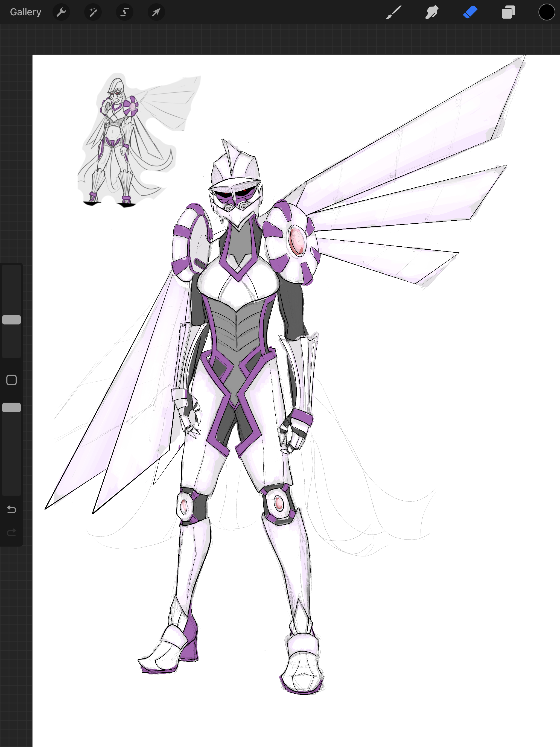This screenshot has height=747, width=560.
Task: Activate the Selection tool
Action: [x=125, y=13]
